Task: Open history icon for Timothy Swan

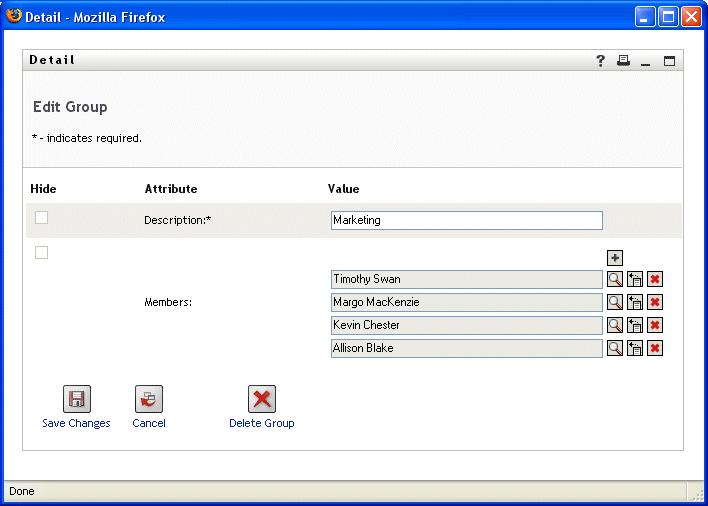Action: [635, 279]
